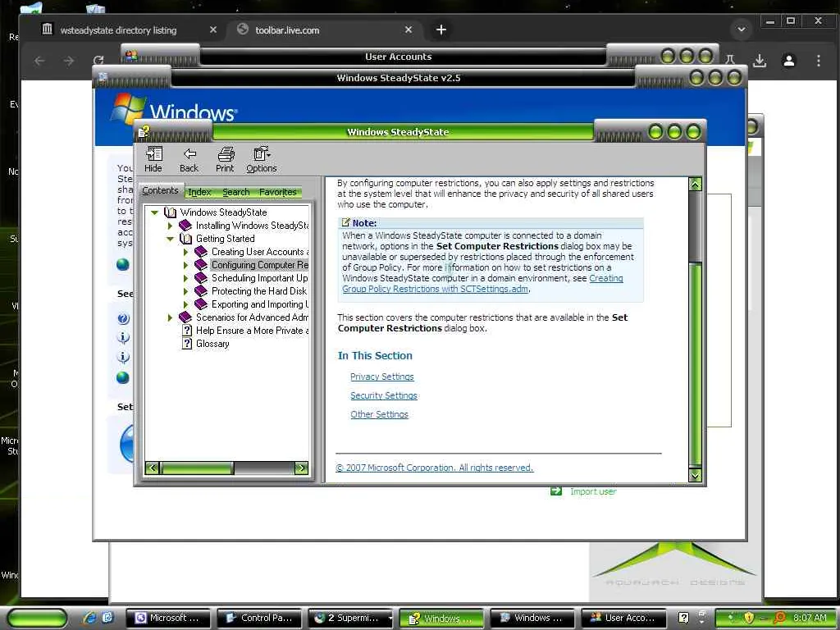Open the browser profile icon
Screen dimensions: 840x630
[x=788, y=61]
